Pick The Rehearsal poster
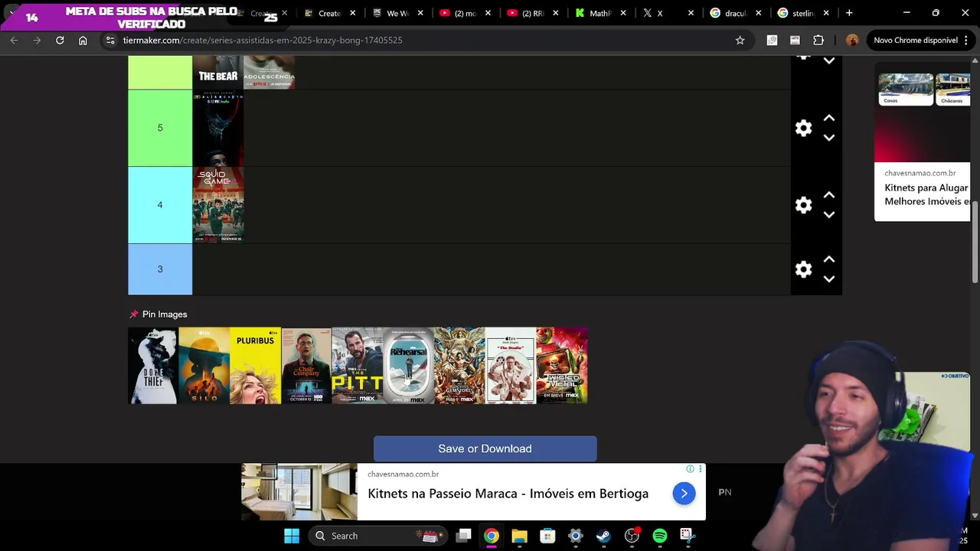The image size is (980, 551). [x=408, y=366]
